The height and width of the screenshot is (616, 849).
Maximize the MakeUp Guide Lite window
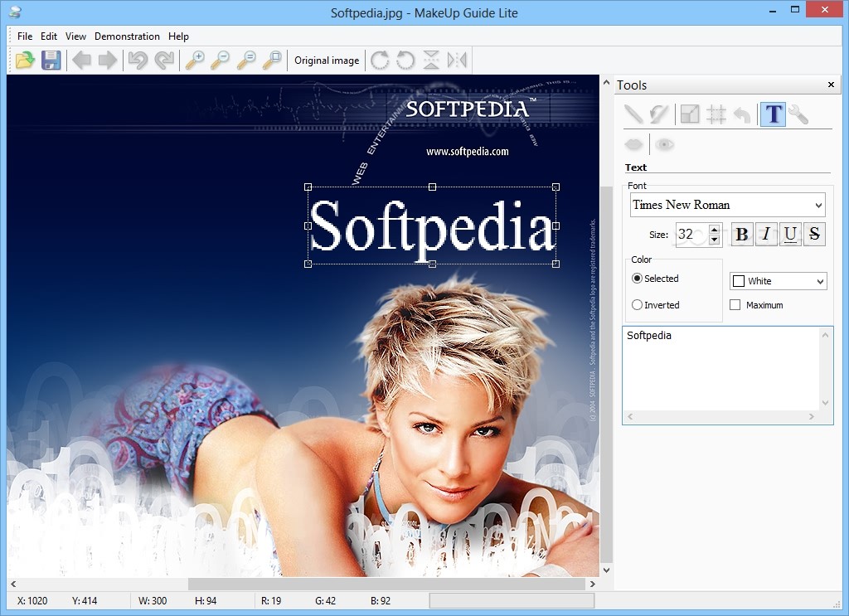795,10
